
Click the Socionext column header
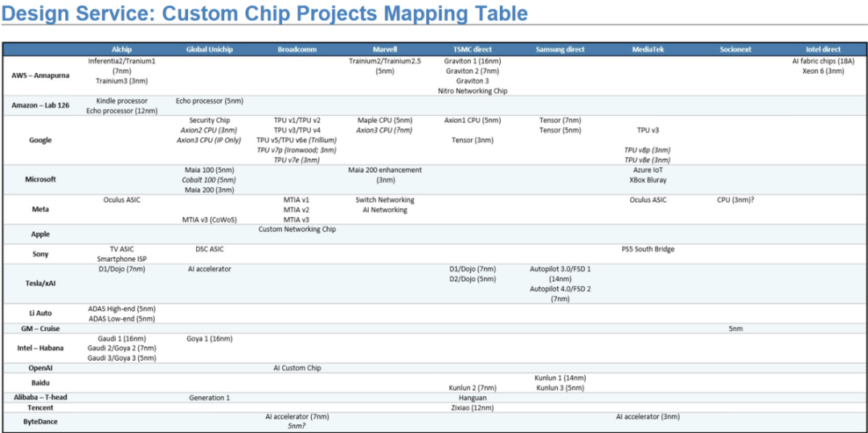(x=735, y=50)
